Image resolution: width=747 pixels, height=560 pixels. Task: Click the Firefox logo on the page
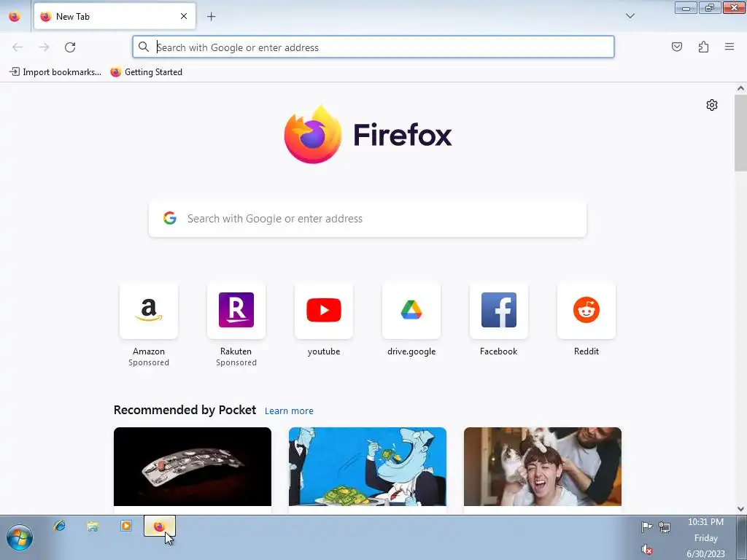368,135
